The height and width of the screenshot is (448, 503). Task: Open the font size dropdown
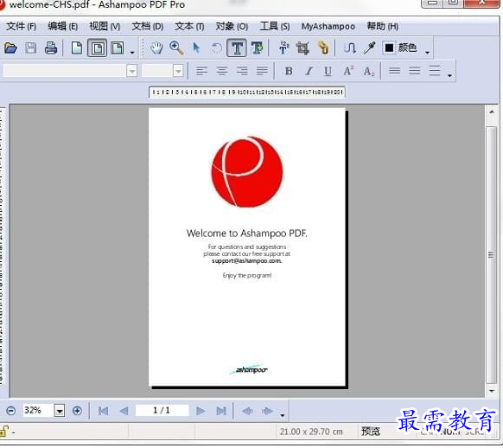point(178,71)
